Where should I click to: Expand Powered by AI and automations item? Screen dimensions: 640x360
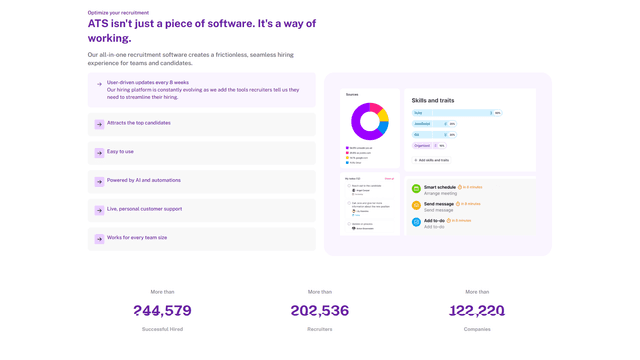point(202,182)
